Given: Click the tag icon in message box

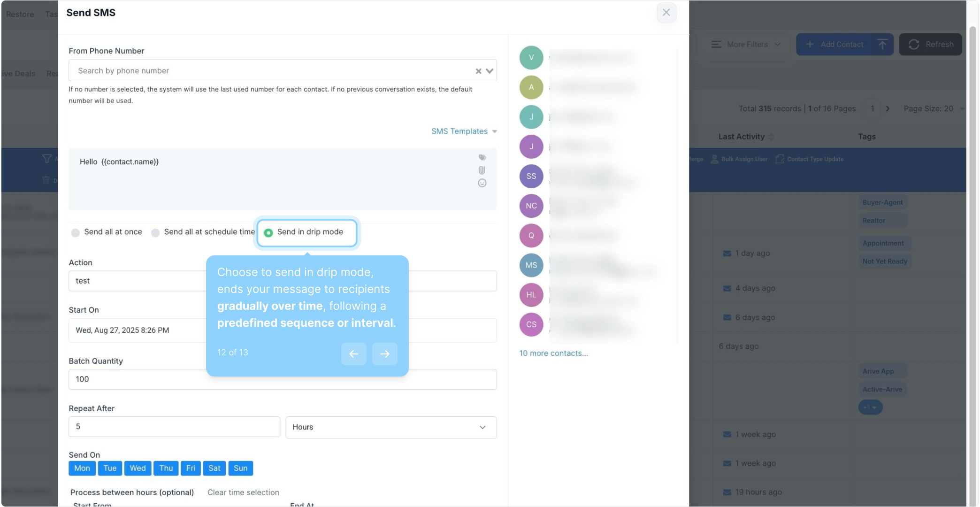Looking at the screenshot, I should pyautogui.click(x=482, y=158).
